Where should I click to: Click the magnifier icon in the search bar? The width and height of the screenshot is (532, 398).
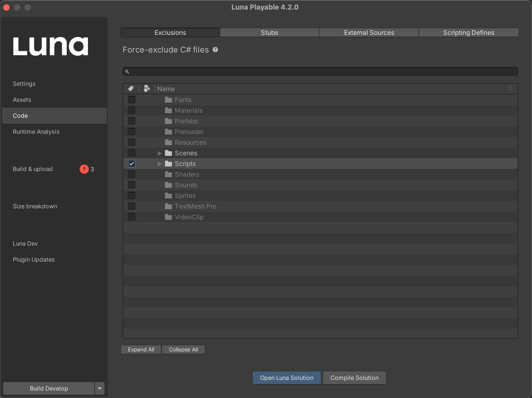click(127, 72)
